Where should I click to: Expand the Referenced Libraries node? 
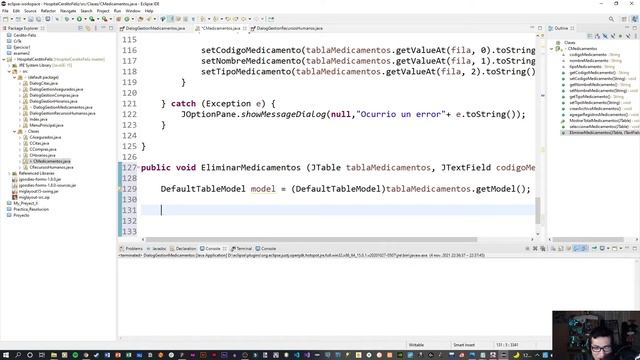(x=9, y=173)
